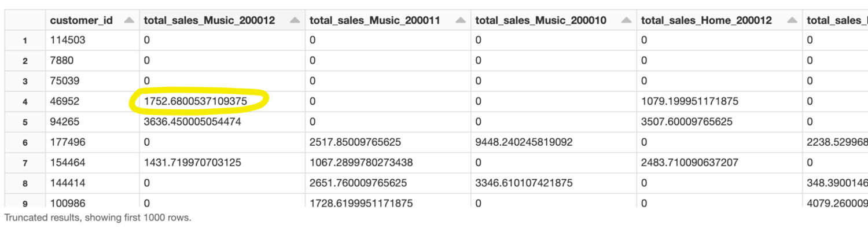868x232 pixels.
Task: Sort by total_sales_Music_200012 using its arrow icon
Action: pos(295,21)
